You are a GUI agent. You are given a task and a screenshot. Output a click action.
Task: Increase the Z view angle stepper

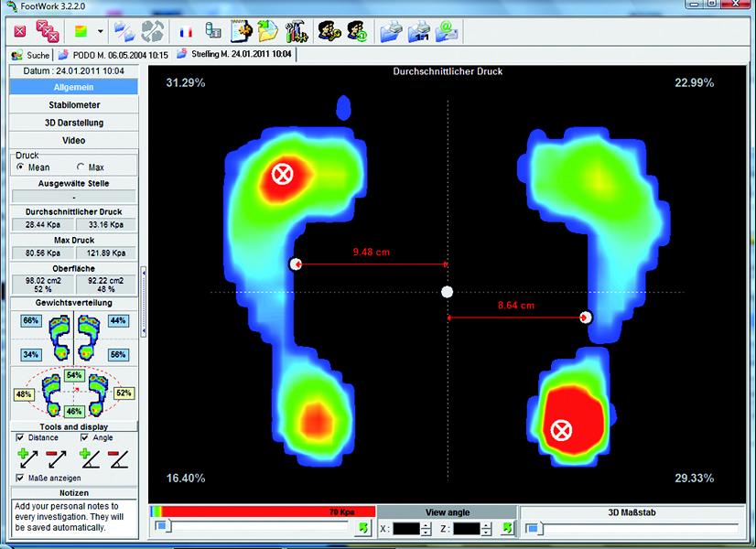pos(485,525)
